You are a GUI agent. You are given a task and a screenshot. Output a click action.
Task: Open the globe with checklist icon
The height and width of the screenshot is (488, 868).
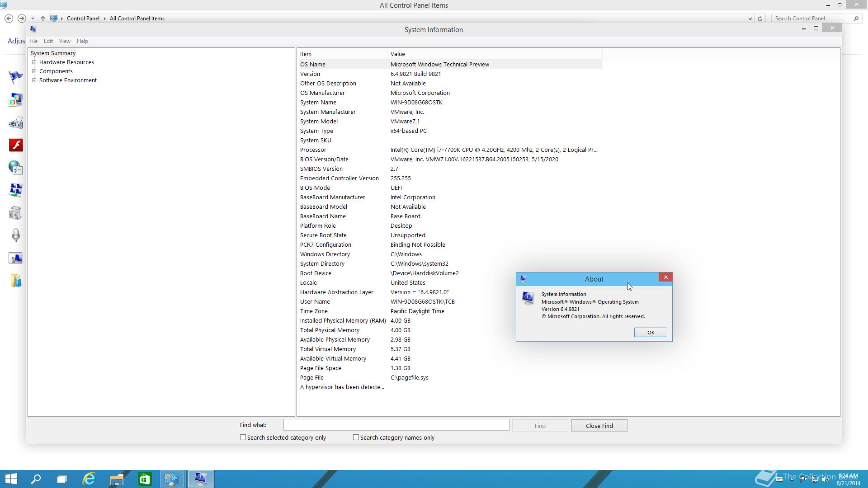[15, 168]
